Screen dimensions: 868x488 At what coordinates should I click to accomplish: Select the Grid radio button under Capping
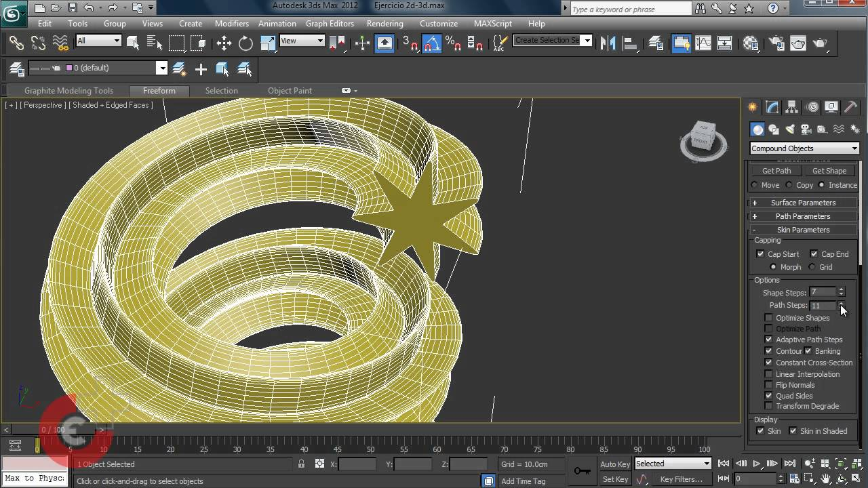pos(812,267)
